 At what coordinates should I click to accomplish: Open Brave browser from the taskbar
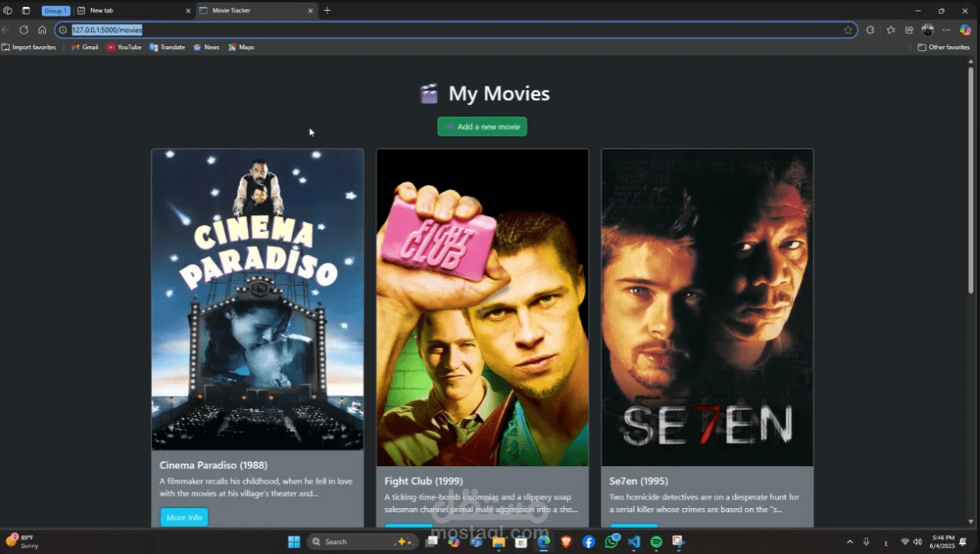click(566, 542)
